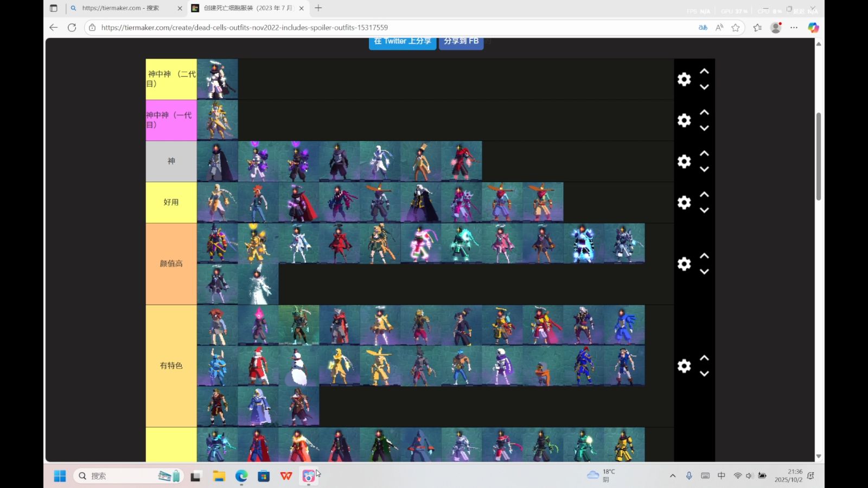
Task: Refresh the current page
Action: coord(72,28)
